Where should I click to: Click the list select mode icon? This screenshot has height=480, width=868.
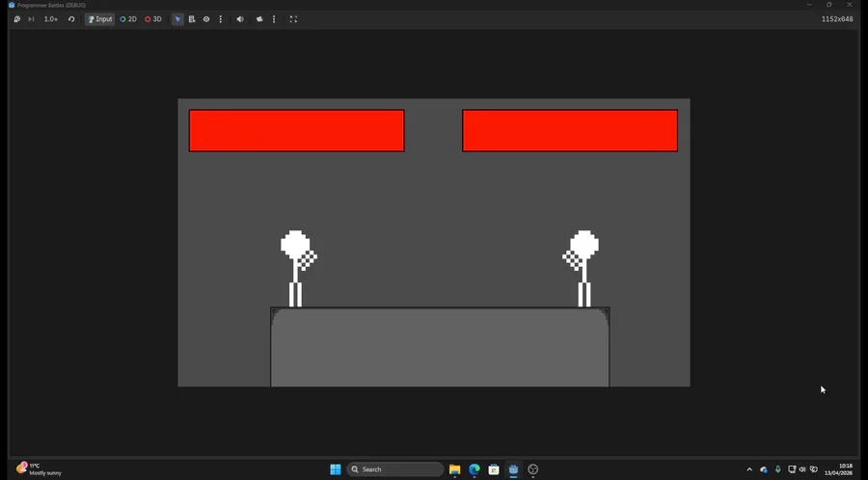click(x=192, y=19)
